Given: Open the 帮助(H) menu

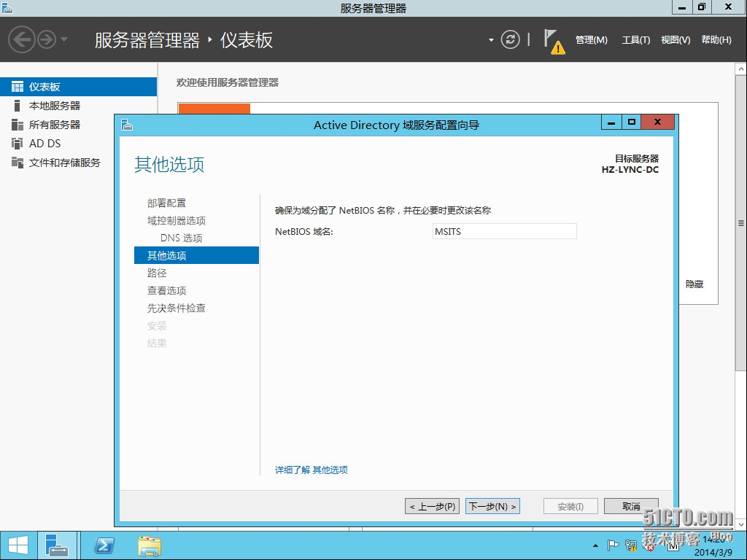Looking at the screenshot, I should (716, 40).
